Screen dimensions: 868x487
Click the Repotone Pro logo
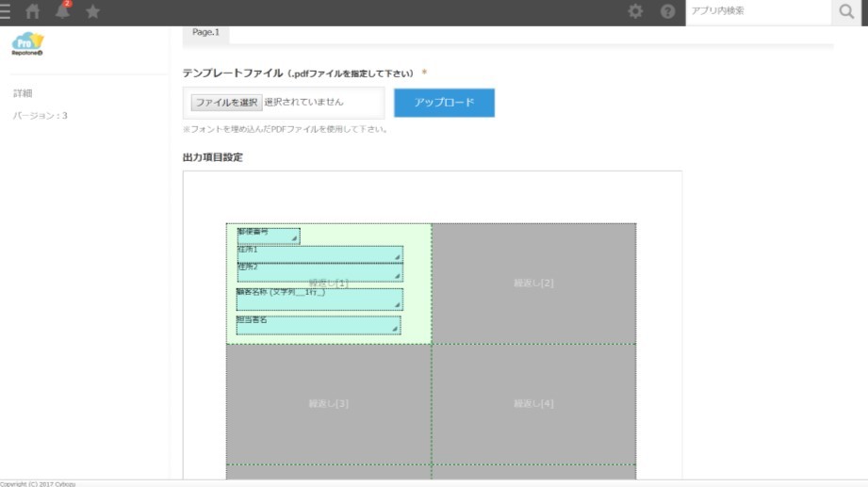coord(27,44)
